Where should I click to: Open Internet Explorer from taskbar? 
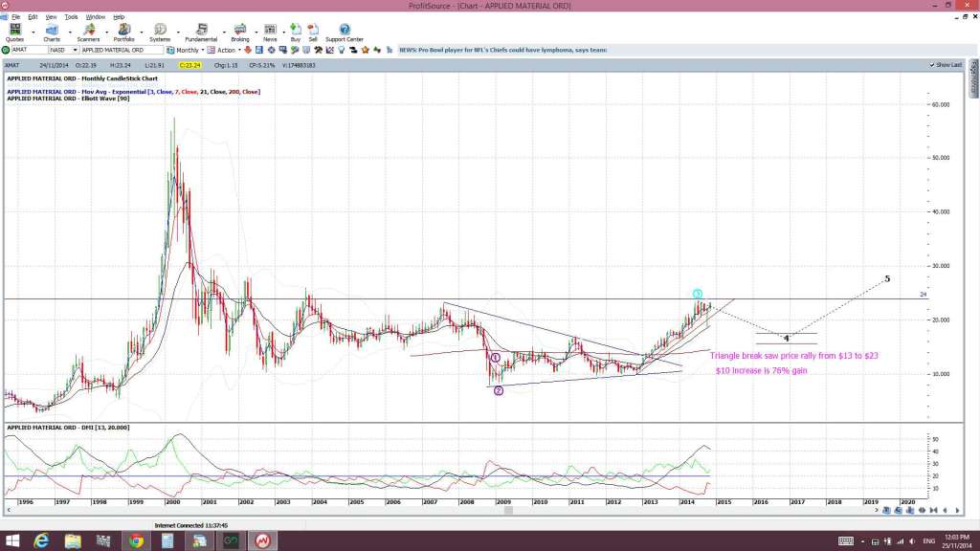[41, 540]
